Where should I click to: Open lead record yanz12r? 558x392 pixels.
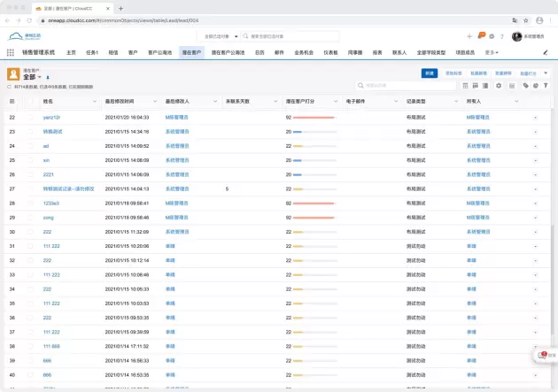pos(51,117)
